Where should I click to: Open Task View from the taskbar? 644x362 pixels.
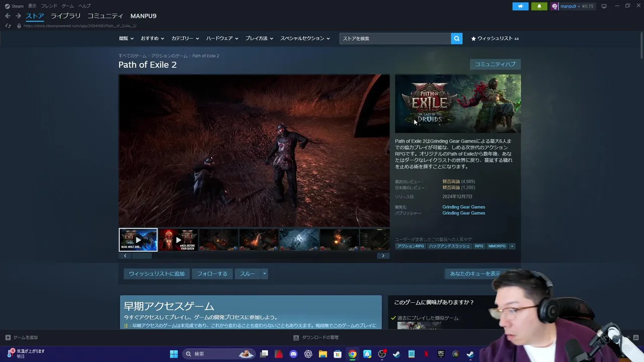point(264,354)
